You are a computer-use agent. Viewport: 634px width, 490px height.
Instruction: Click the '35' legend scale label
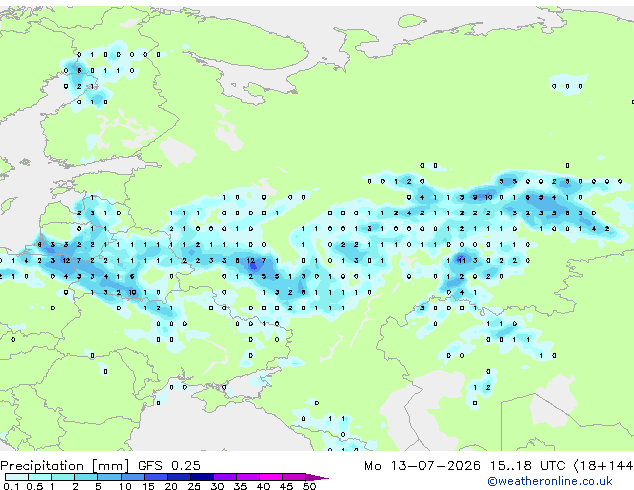[x=240, y=486]
